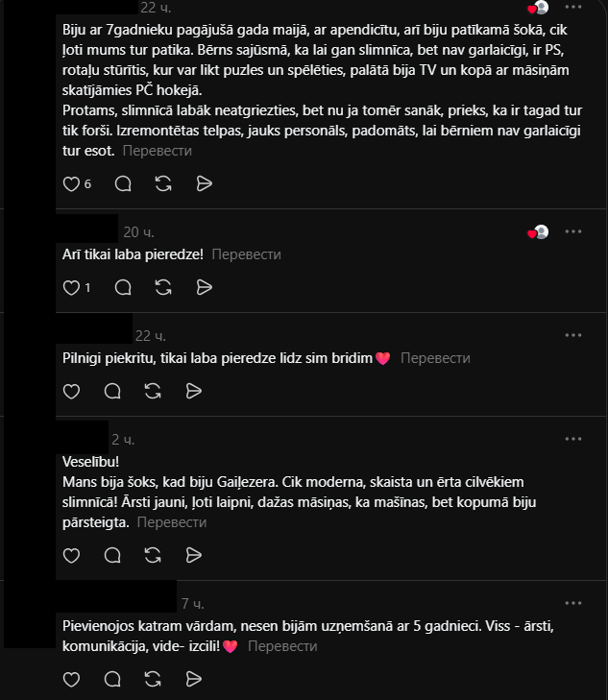Repost the first comment about slimnīca

[x=163, y=183]
